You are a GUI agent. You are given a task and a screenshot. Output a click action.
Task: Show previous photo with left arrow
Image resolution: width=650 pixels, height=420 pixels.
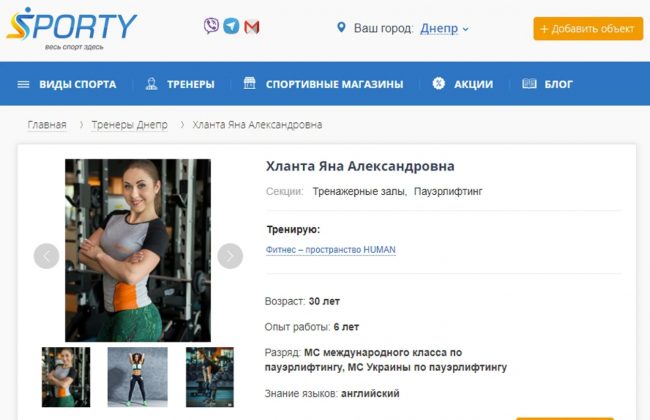pos(46,256)
